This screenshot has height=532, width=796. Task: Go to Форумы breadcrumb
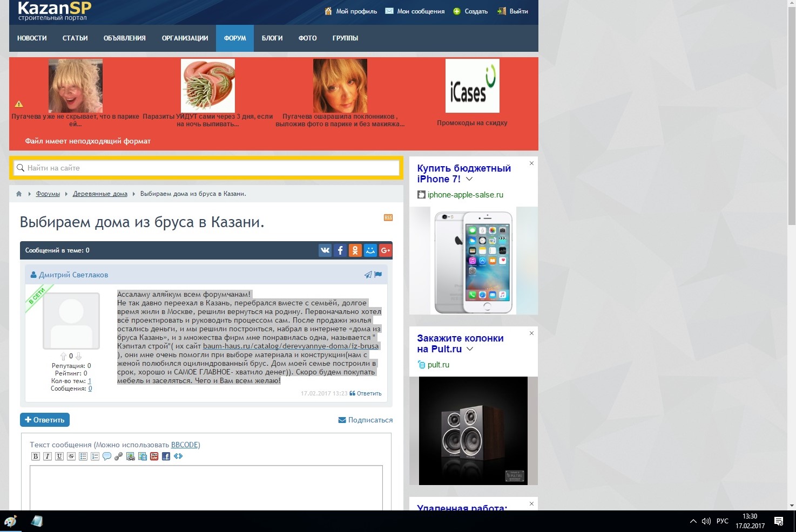48,194
